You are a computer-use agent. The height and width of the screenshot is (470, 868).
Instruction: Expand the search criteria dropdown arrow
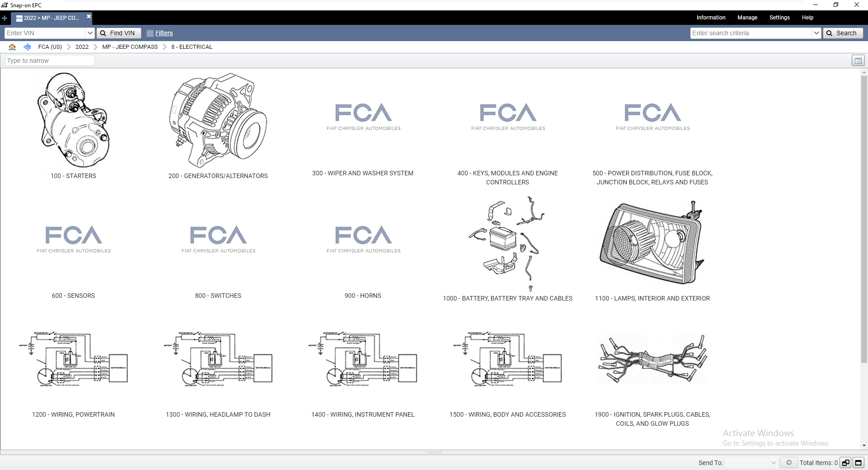tap(816, 33)
